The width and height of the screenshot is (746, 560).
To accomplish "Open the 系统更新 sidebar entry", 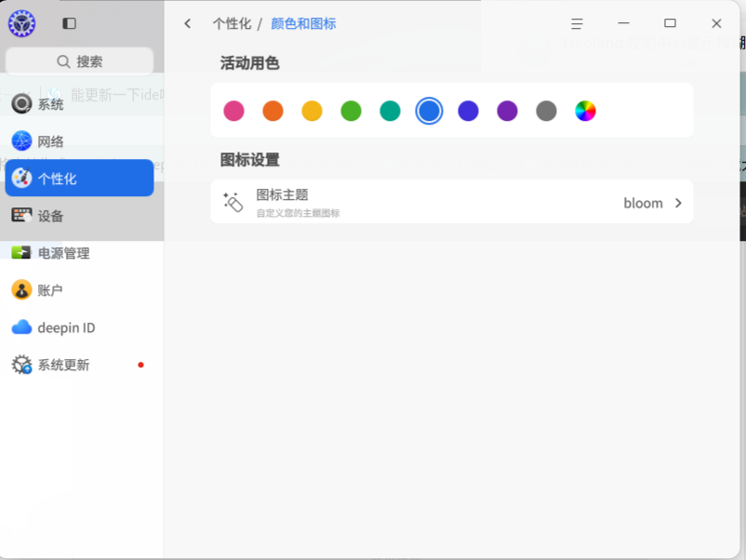I will click(79, 365).
